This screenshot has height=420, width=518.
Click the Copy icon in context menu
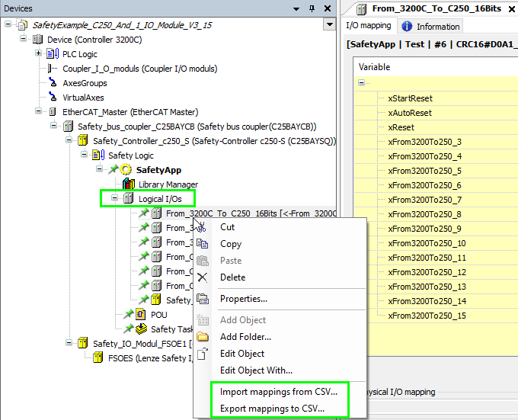pos(202,244)
